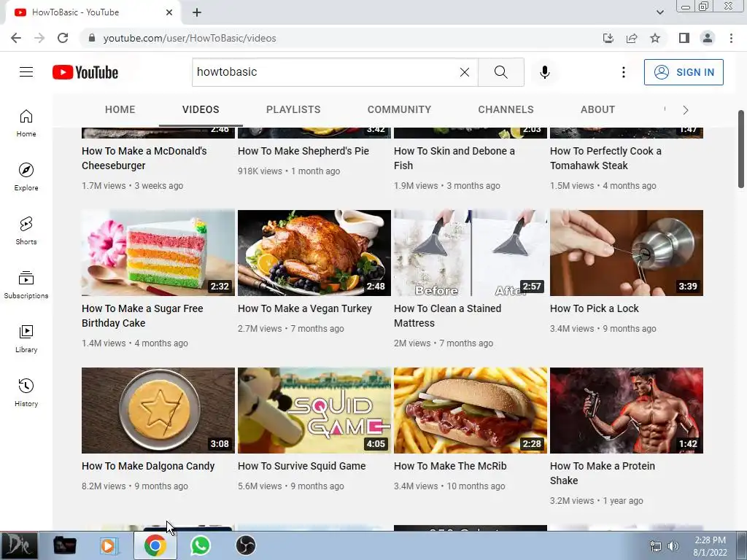Open How To Perfectly Cook a Tomahawk Steak

pyautogui.click(x=605, y=158)
